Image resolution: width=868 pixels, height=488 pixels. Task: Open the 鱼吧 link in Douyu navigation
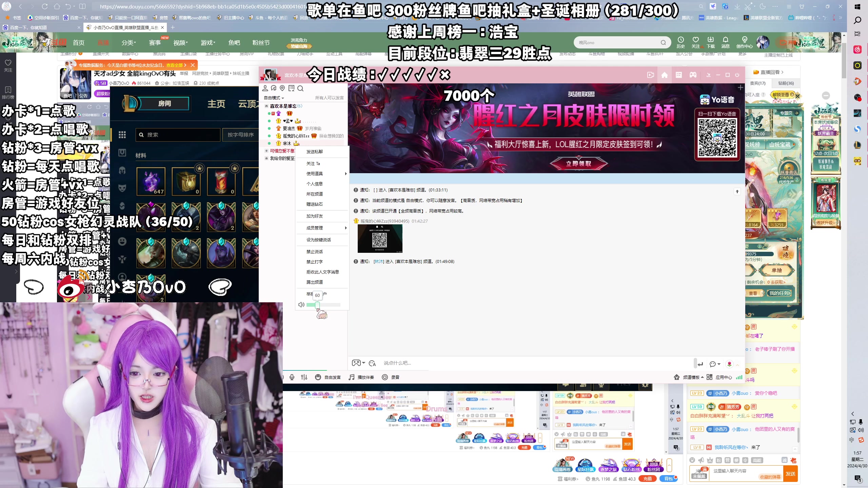234,43
